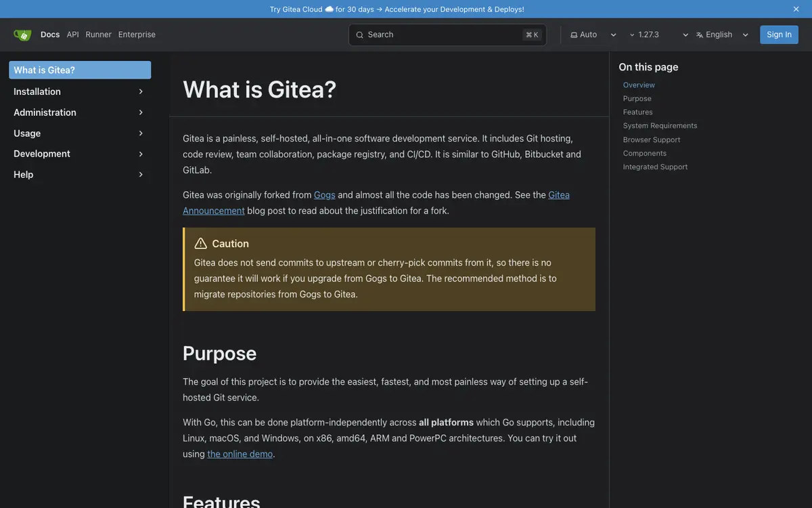Click the Purpose section heading
This screenshot has width=812, height=508.
220,354
